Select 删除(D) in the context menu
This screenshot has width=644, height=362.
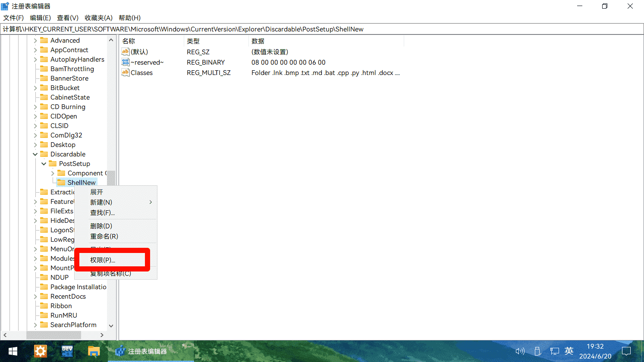[101, 226]
